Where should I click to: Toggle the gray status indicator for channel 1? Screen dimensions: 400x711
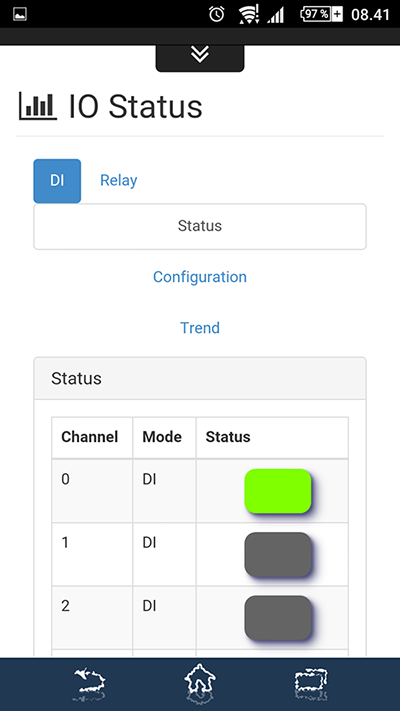click(x=278, y=555)
